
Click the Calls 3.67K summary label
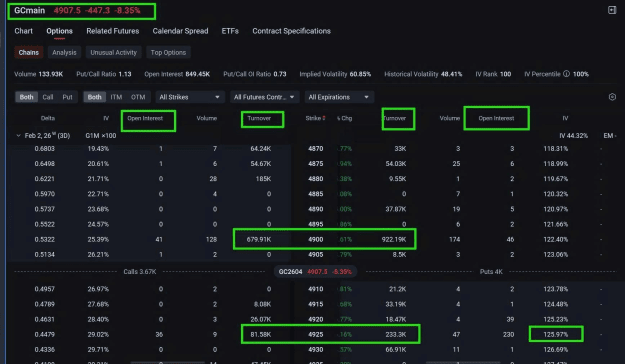140,272
